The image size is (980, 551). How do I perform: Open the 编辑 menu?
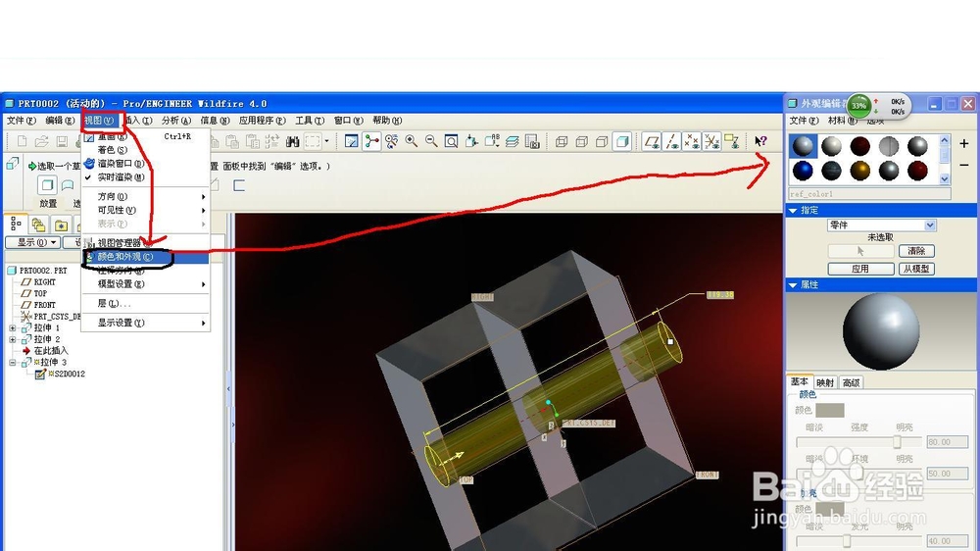pyautogui.click(x=60, y=120)
